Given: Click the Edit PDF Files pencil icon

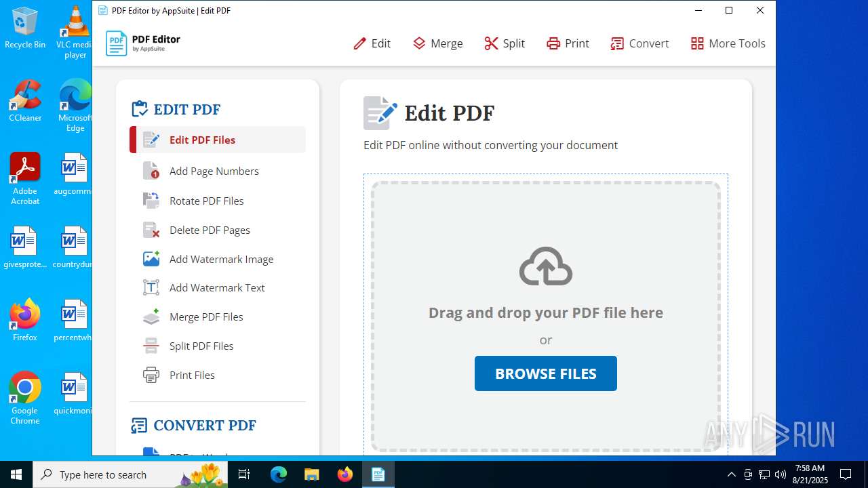Looking at the screenshot, I should pos(151,140).
